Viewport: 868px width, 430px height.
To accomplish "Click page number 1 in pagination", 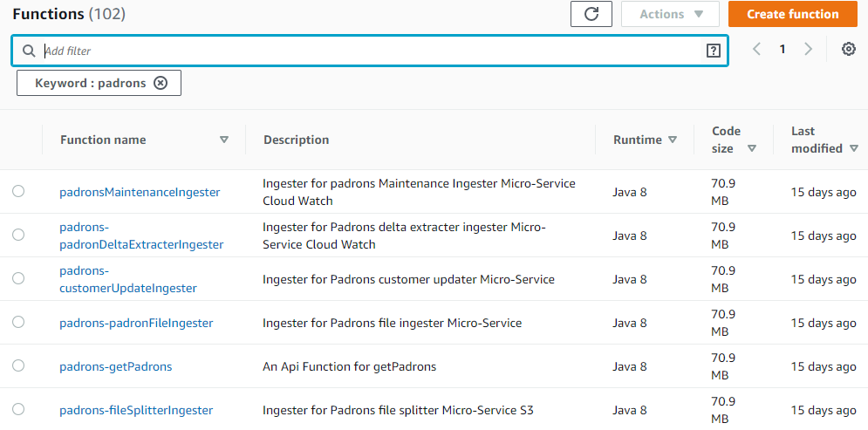I will tap(783, 50).
